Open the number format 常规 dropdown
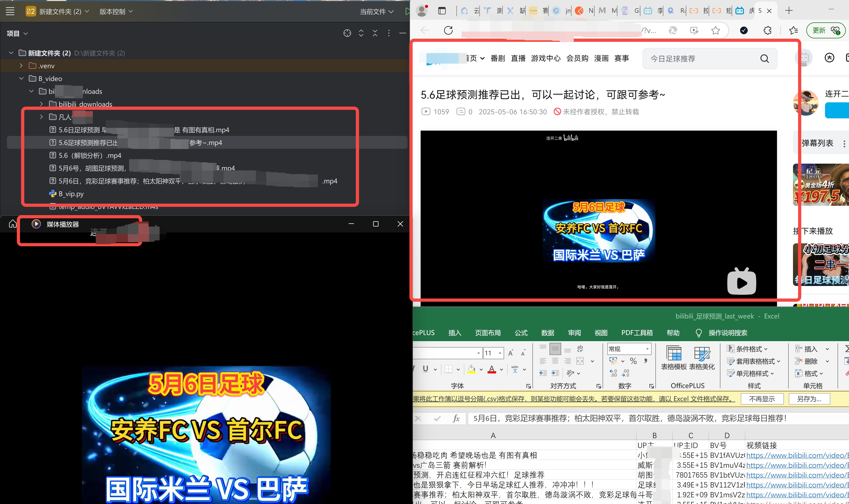The height and width of the screenshot is (504, 849). (x=647, y=349)
